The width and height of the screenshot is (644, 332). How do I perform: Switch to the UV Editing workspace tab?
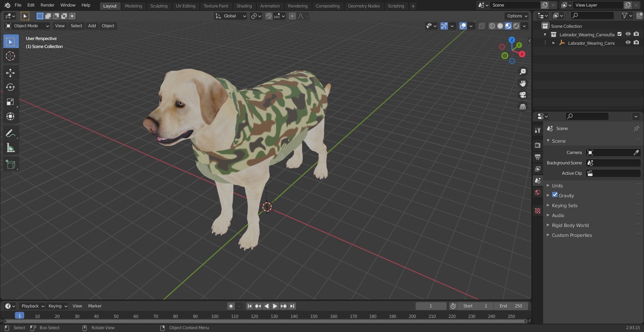point(185,6)
